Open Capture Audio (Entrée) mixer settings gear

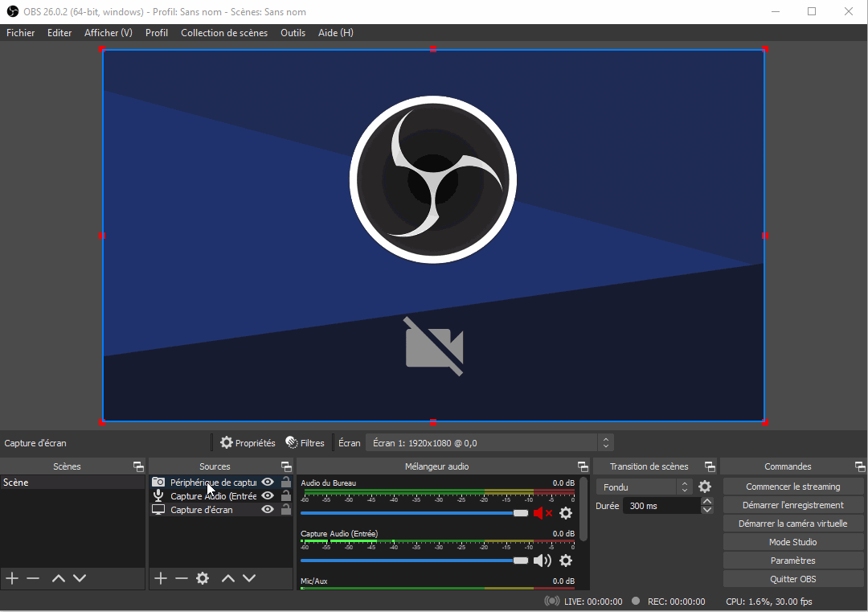(566, 561)
